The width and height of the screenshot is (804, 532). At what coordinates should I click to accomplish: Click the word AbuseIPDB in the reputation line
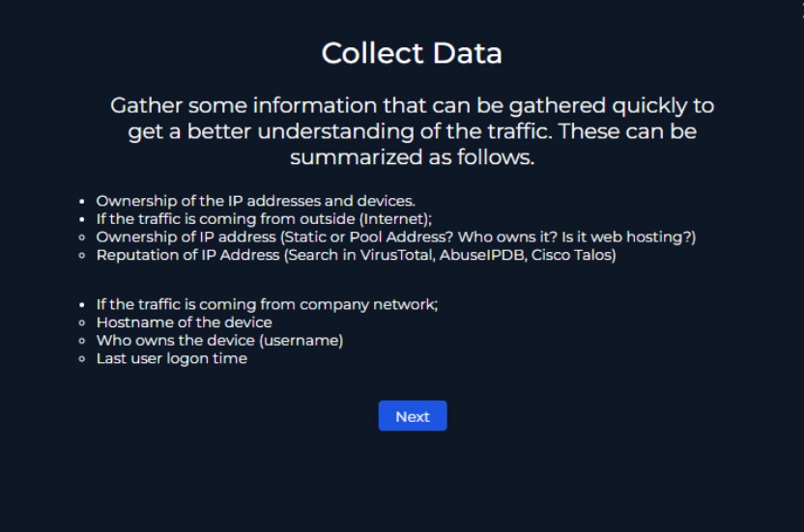(x=482, y=255)
